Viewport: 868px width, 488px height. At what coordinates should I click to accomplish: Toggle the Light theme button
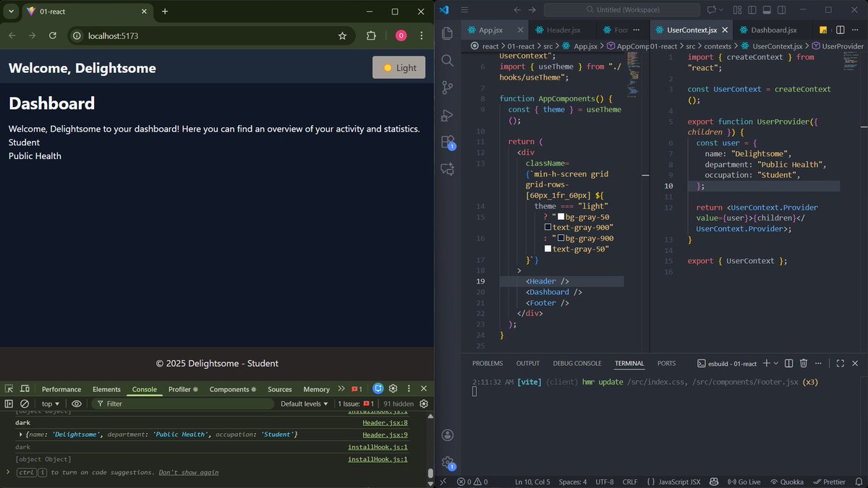tap(399, 67)
